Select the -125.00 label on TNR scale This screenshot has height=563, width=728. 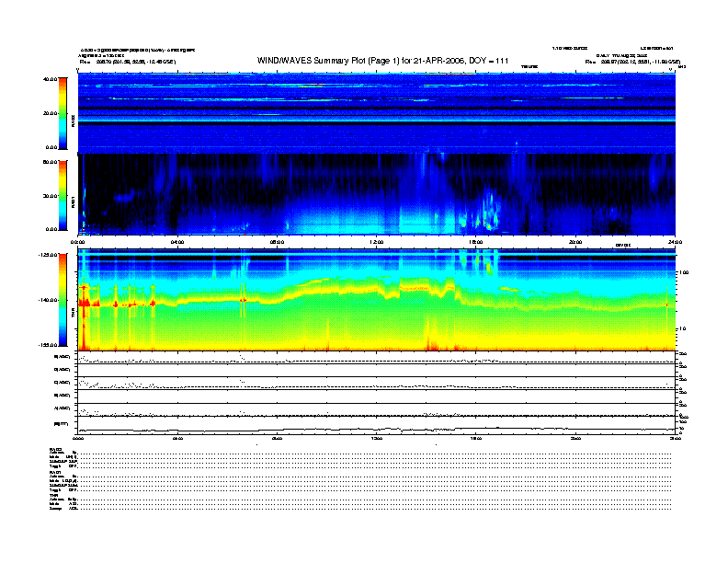click(48, 255)
